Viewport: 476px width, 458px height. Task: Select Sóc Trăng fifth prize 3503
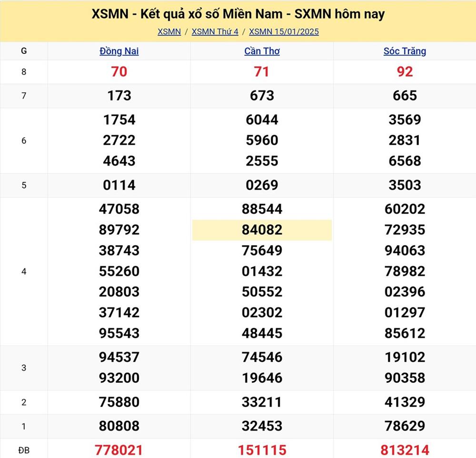click(405, 185)
